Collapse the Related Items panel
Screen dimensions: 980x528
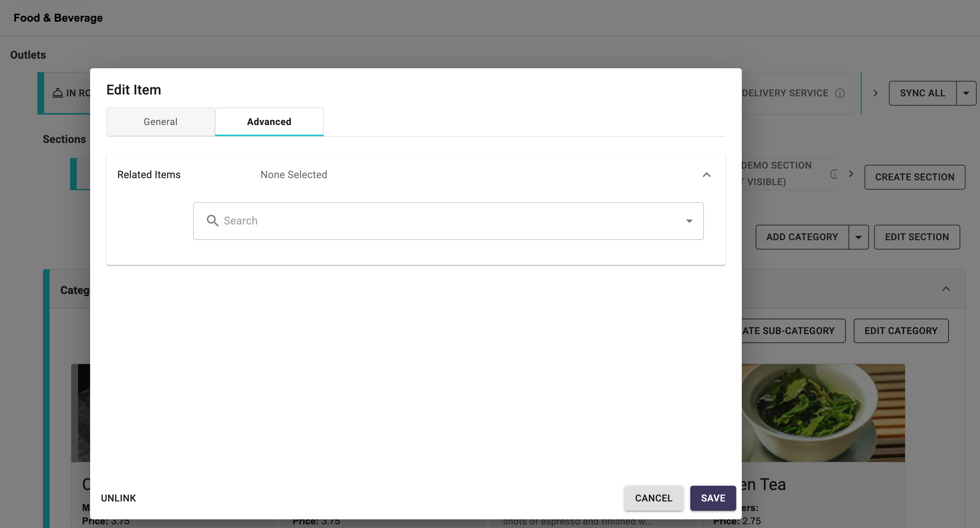pyautogui.click(x=706, y=175)
